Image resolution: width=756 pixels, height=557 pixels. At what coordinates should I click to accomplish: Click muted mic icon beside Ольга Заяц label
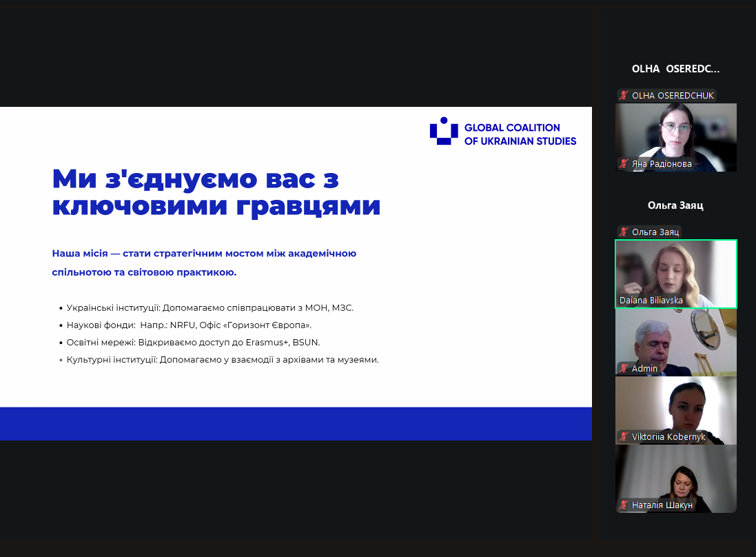(623, 232)
